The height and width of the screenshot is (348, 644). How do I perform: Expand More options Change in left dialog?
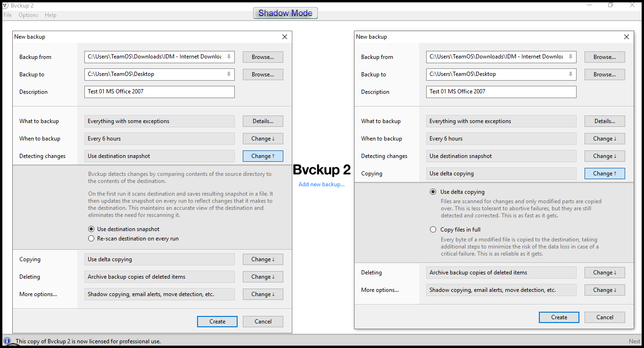263,294
